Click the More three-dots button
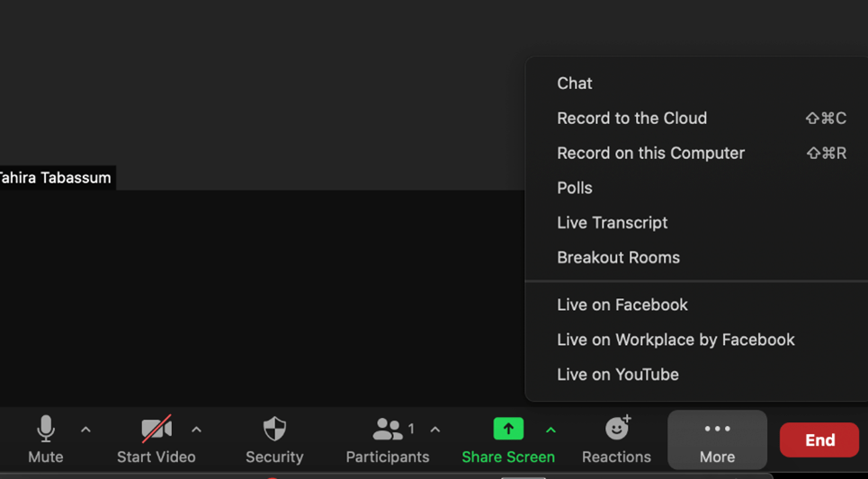 718,439
